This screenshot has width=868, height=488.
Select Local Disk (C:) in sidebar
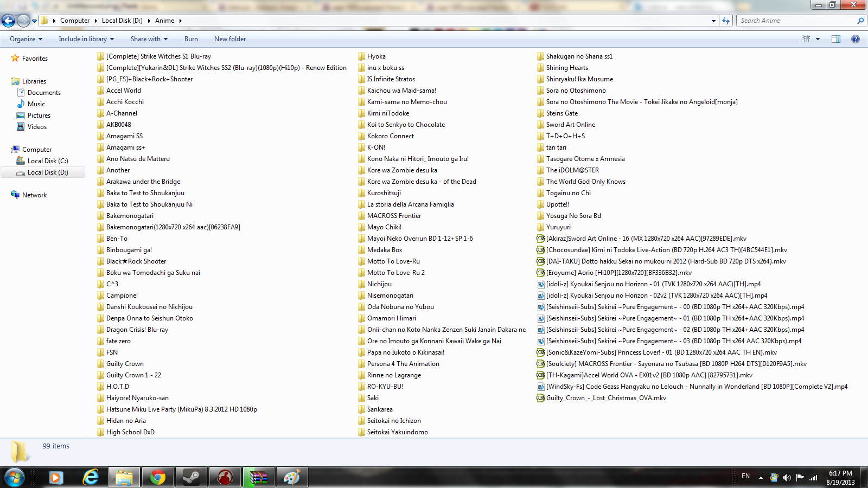click(48, 161)
